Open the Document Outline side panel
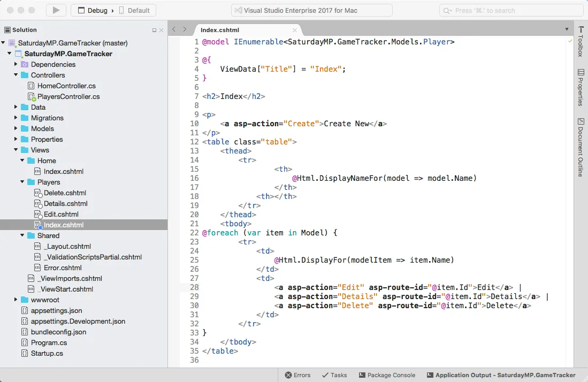Image resolution: width=588 pixels, height=382 pixels. [x=581, y=147]
